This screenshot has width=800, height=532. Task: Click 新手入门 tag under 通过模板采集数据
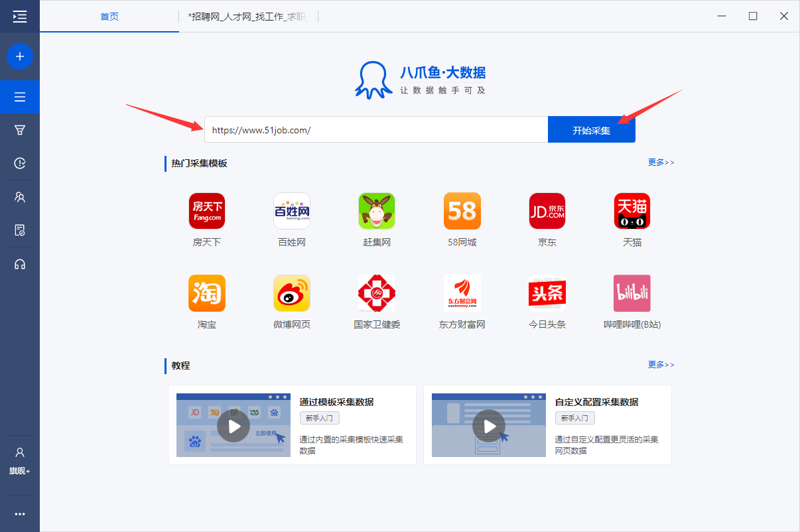pos(320,418)
